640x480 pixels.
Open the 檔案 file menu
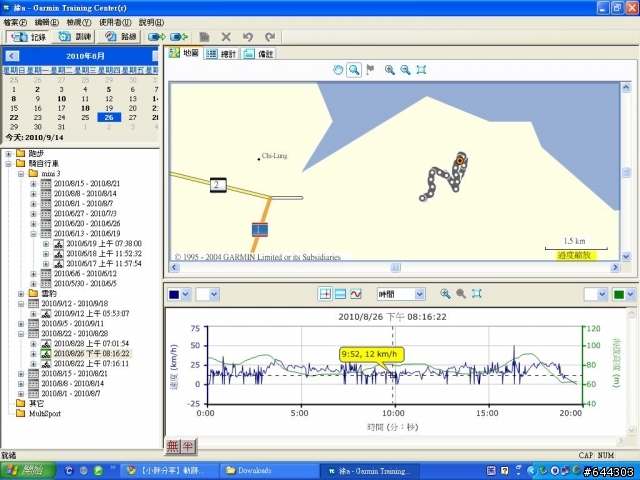tap(15, 22)
